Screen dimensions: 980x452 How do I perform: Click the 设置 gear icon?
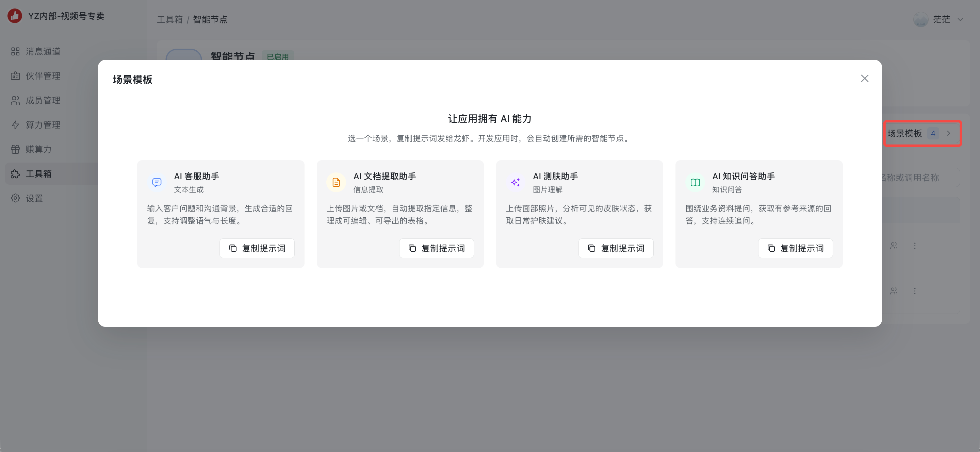click(15, 198)
